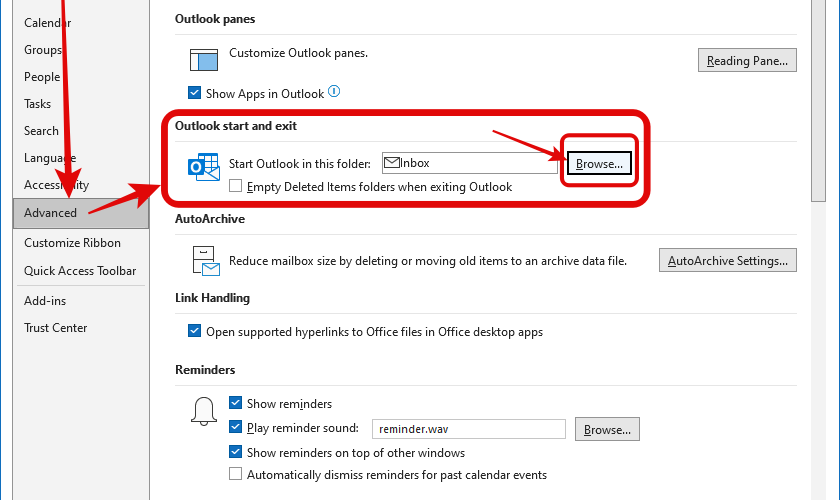
Task: Click Browse... next to the start folder field
Action: click(x=599, y=163)
